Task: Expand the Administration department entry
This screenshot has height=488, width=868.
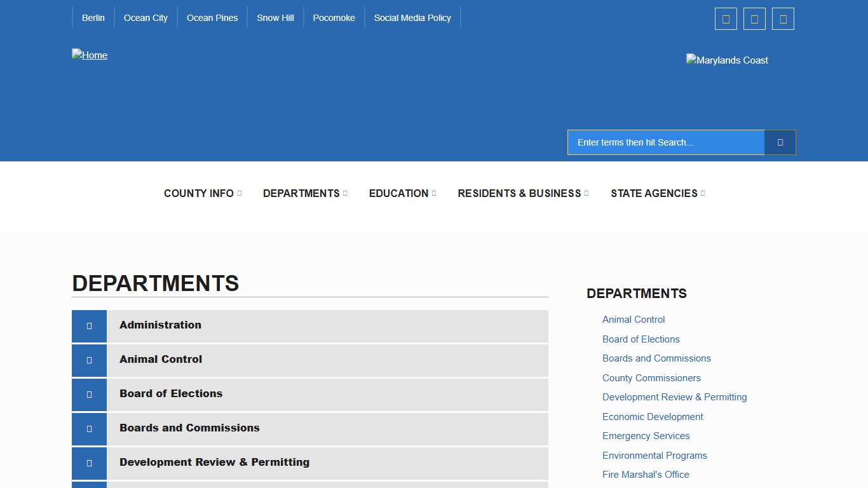Action: 159,325
